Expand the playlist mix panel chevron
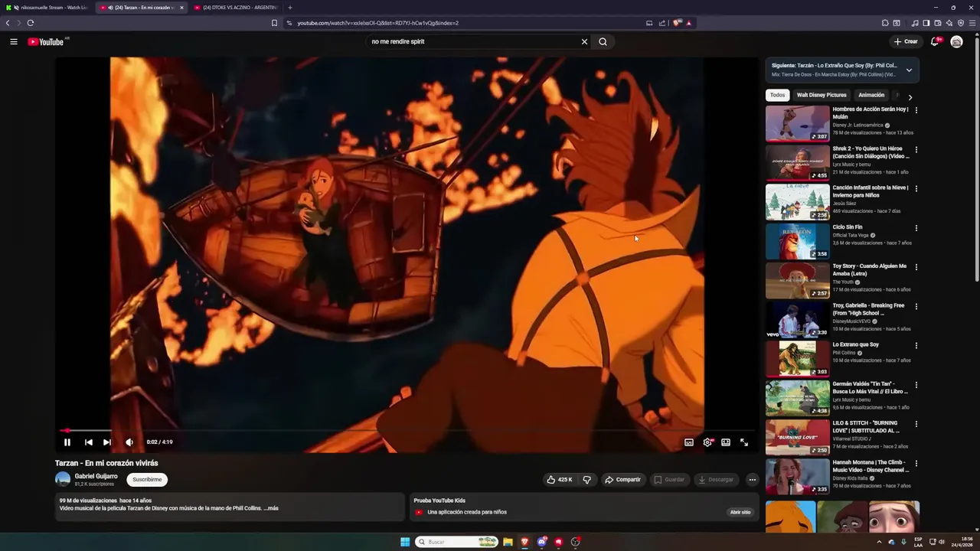The width and height of the screenshot is (980, 551). coord(909,70)
